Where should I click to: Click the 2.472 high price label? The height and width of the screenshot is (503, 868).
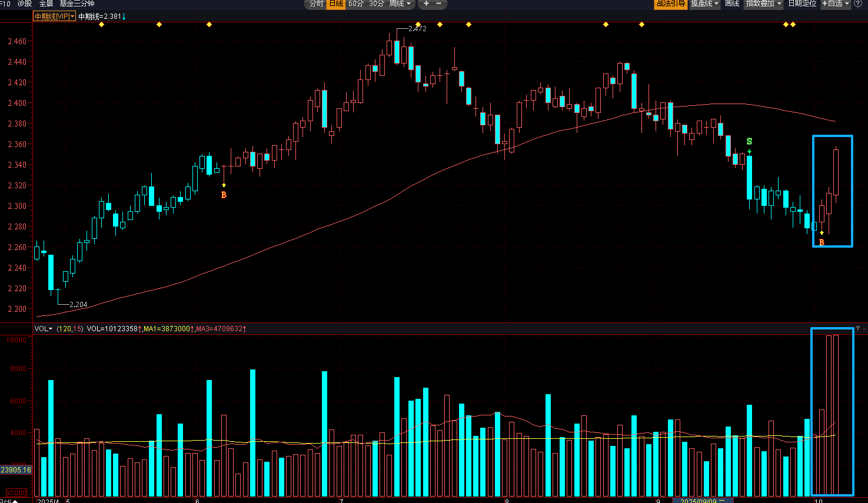tap(417, 28)
